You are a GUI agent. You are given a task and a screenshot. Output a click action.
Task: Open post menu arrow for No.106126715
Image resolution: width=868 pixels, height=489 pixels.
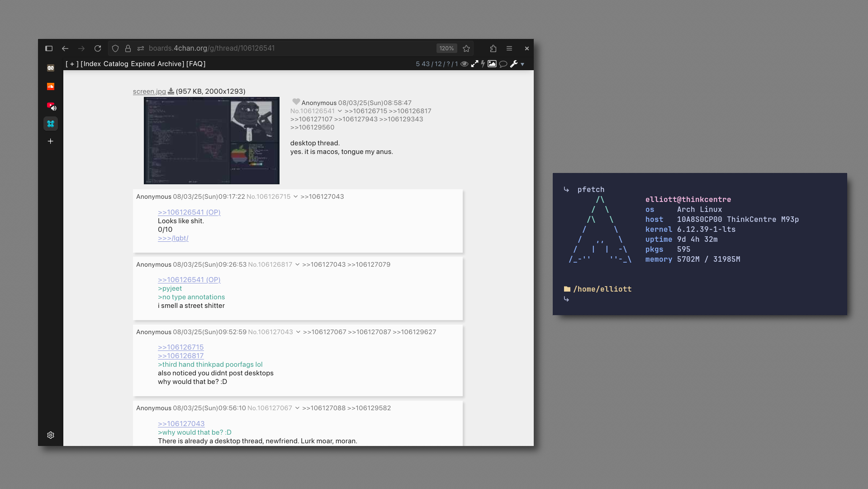295,197
